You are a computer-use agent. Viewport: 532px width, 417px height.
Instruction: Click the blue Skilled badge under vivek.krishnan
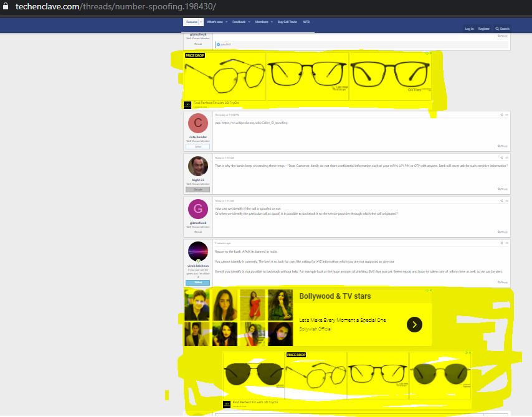point(198,283)
